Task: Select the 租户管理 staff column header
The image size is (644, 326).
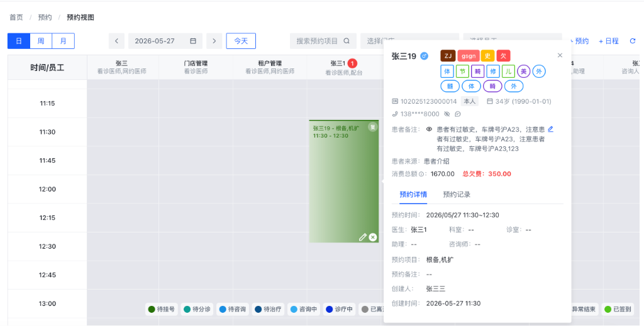Action: (270, 67)
